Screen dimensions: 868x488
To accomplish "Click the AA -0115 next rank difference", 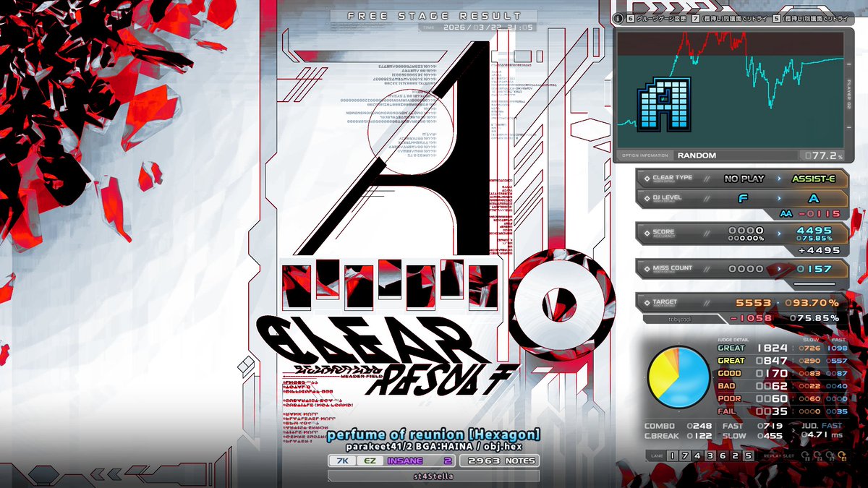I will [x=811, y=214].
